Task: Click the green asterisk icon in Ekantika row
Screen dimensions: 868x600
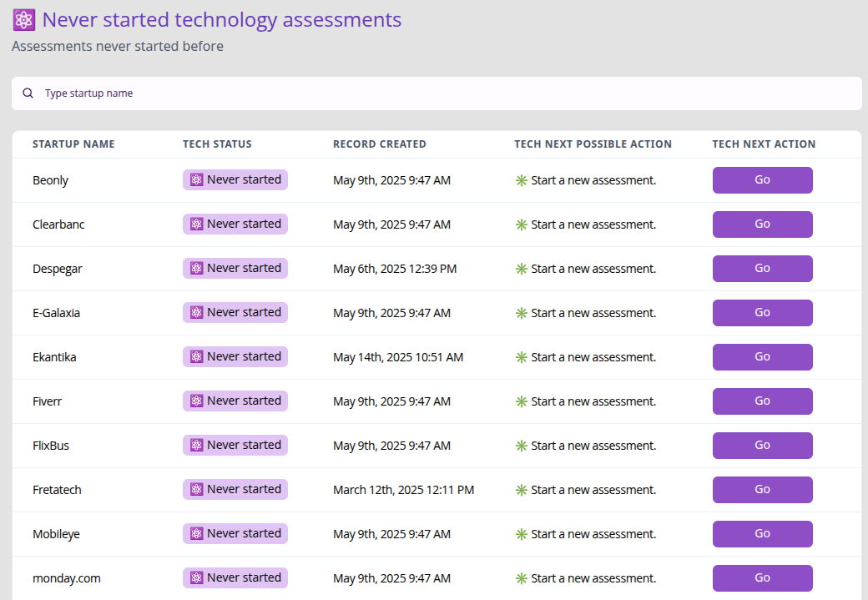Action: 521,357
